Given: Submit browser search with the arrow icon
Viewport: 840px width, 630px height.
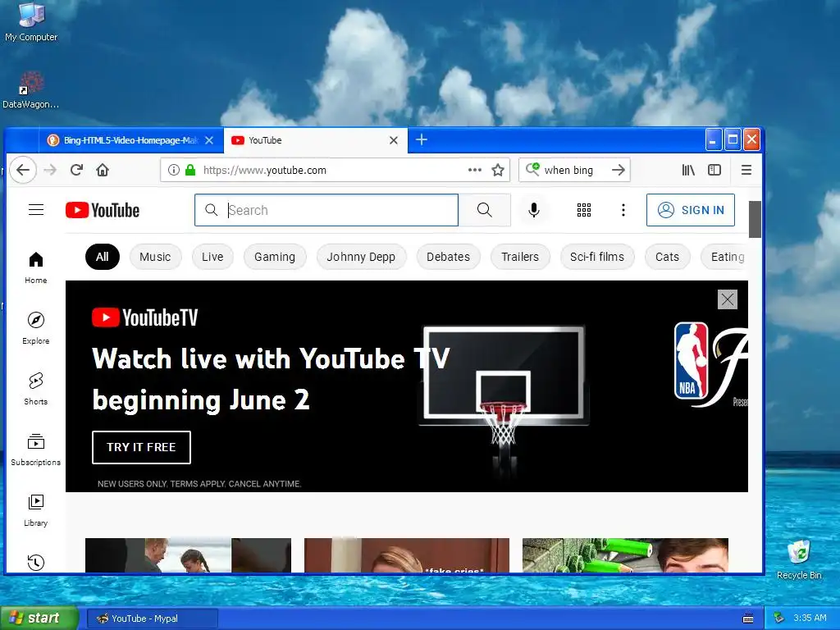Looking at the screenshot, I should (x=619, y=171).
